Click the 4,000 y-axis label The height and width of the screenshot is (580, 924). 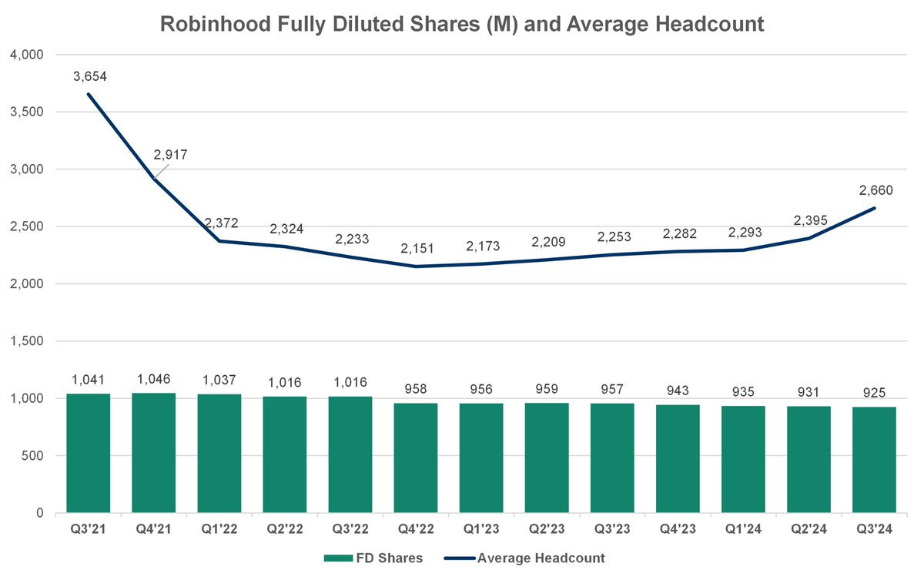28,55
